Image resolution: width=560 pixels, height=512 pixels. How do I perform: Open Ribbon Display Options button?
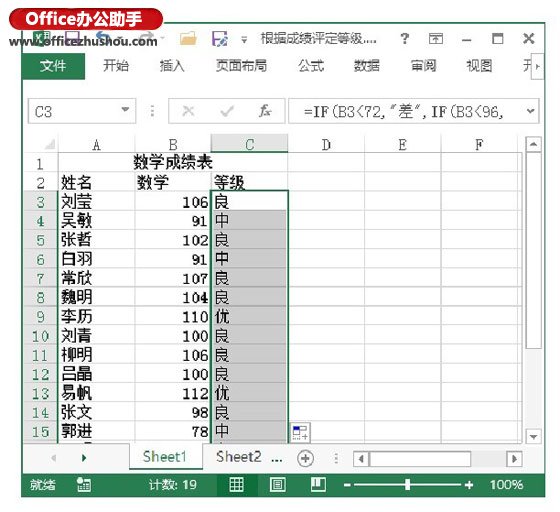click(x=435, y=38)
